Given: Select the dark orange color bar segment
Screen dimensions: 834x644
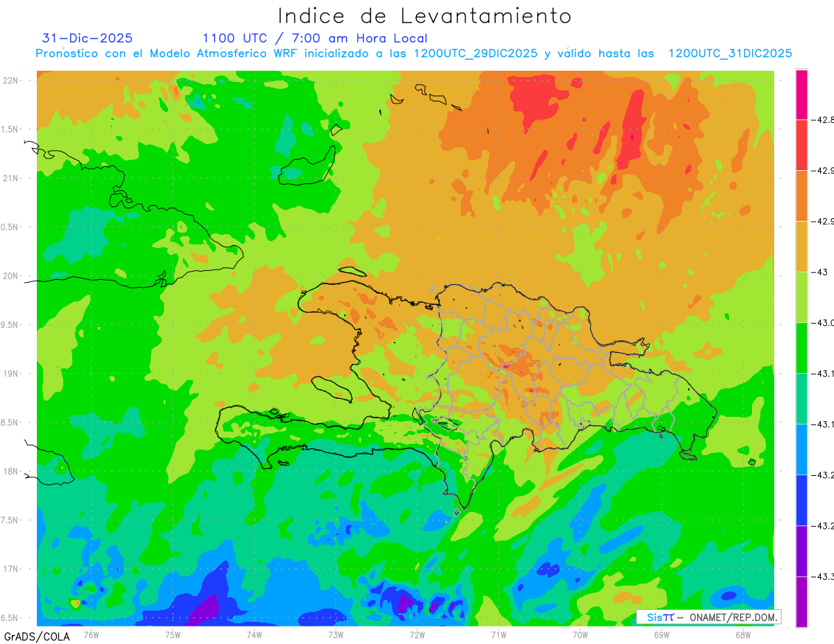Looking at the screenshot, I should [801, 195].
